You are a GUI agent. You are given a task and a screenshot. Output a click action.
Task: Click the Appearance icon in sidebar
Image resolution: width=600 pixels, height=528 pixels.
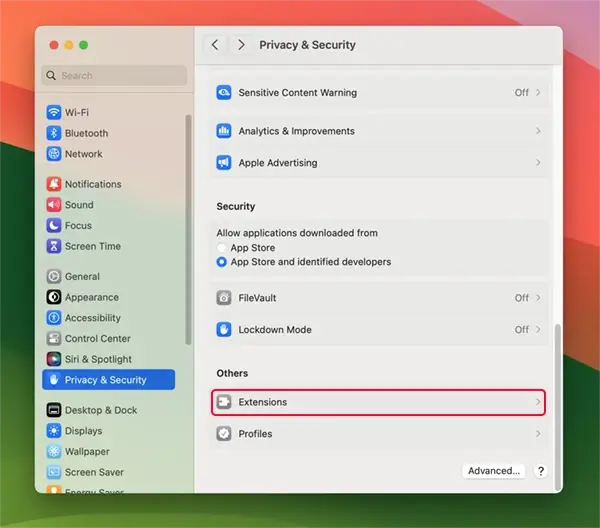click(54, 297)
